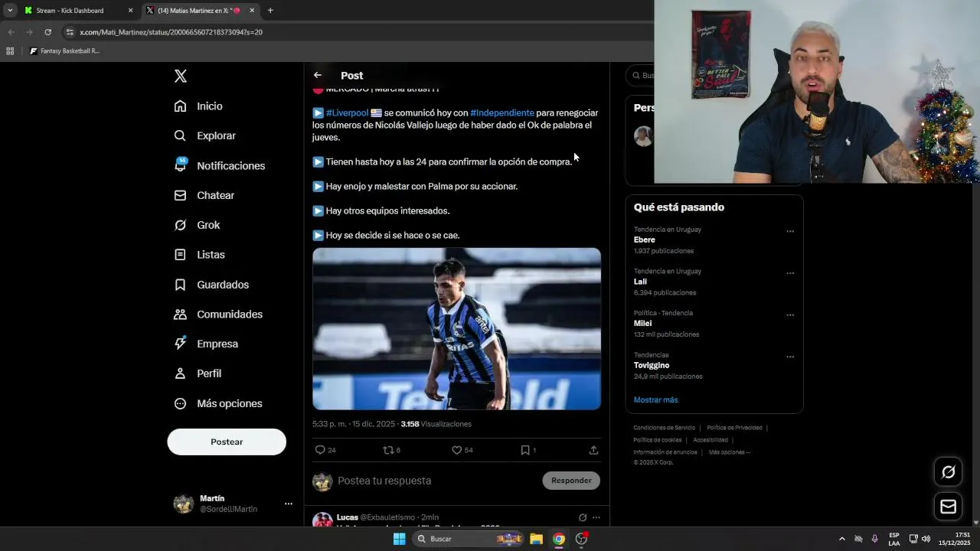Open Accesibilidad footer link

pyautogui.click(x=710, y=440)
